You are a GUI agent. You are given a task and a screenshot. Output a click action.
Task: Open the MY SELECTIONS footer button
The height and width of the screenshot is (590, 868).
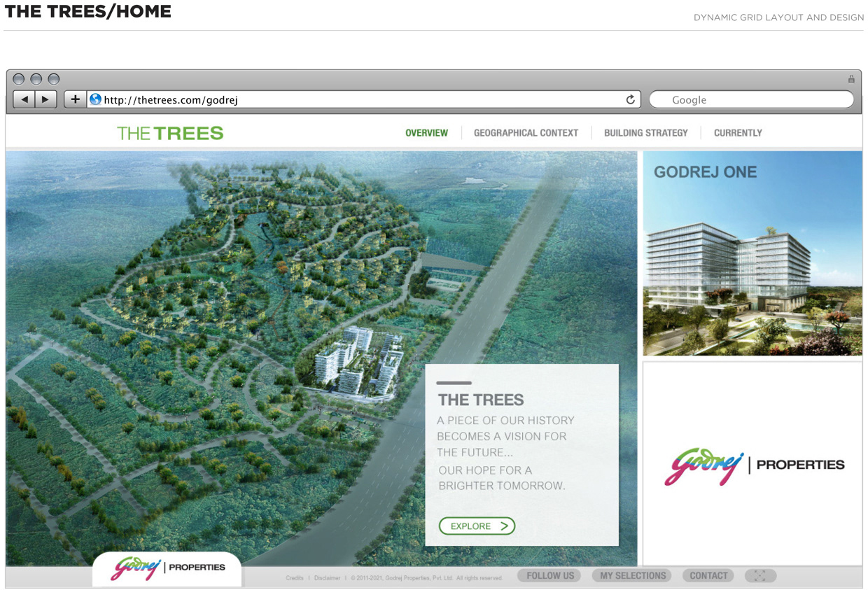coord(633,576)
